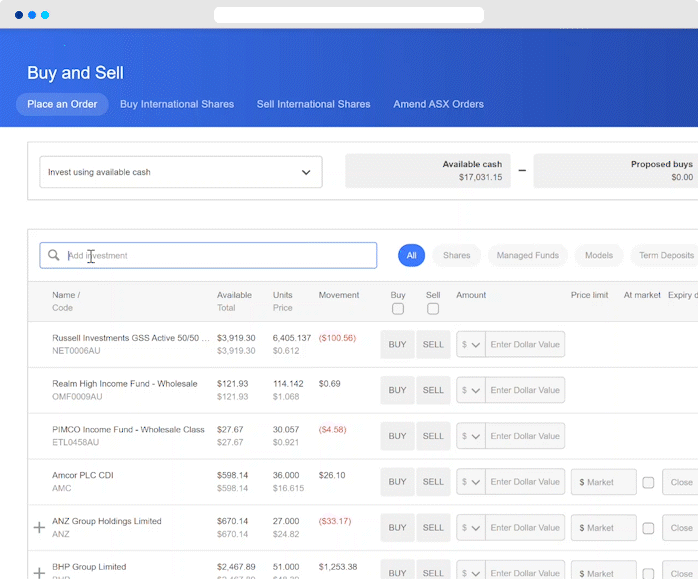Image resolution: width=698 pixels, height=579 pixels.
Task: Select the All filter pill
Action: [411, 255]
